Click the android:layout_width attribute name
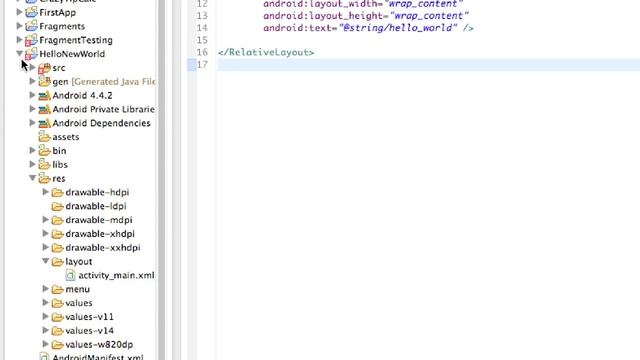Viewport: 640px width, 360px height. [x=322, y=4]
